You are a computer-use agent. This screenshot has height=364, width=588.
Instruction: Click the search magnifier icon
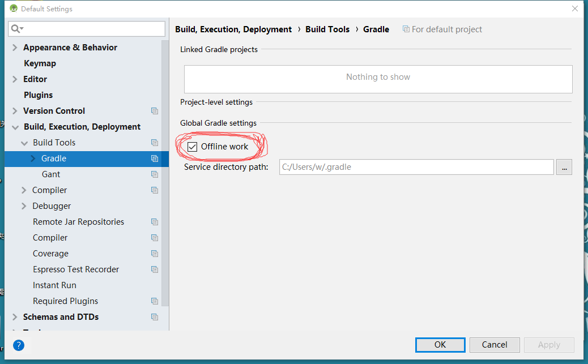(x=17, y=28)
